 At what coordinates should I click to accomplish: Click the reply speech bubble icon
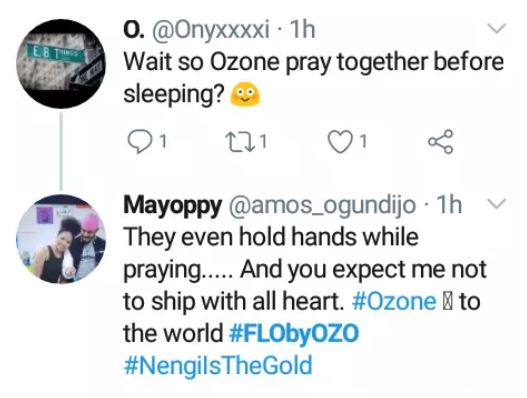pyautogui.click(x=138, y=143)
